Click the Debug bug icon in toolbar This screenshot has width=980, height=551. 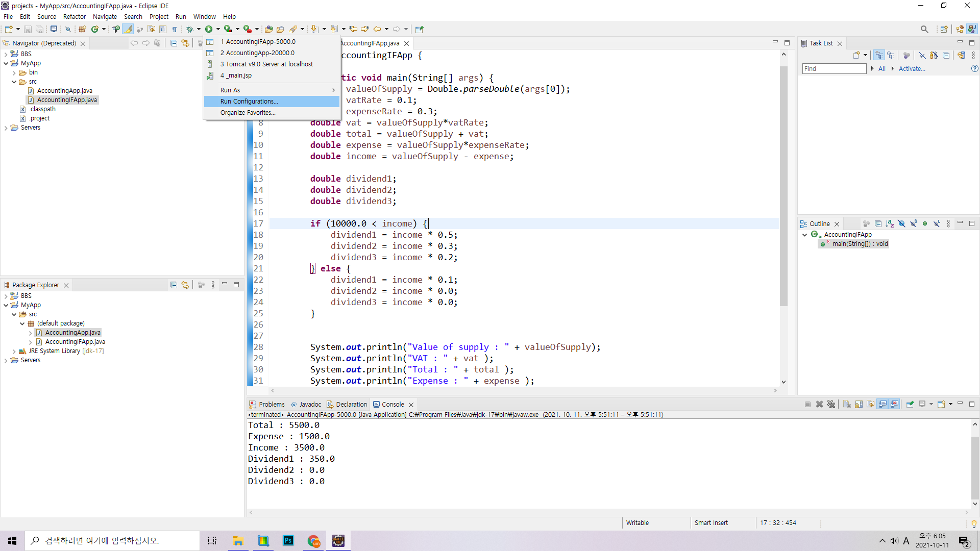tap(189, 29)
